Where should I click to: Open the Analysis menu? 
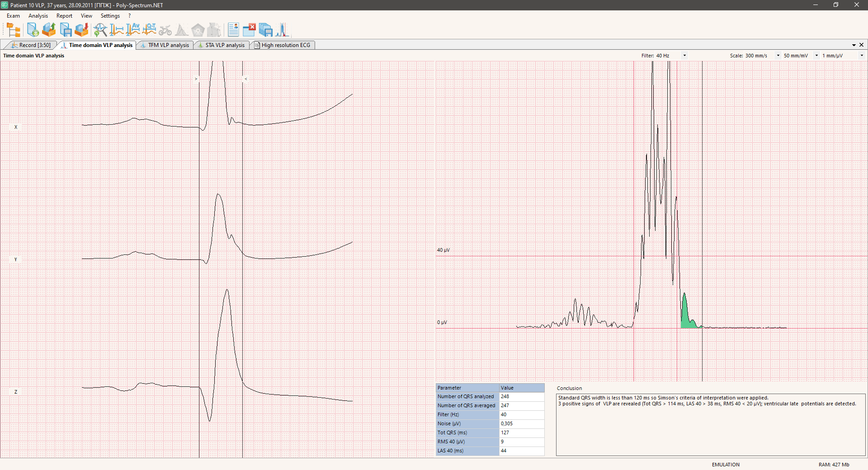(x=38, y=16)
